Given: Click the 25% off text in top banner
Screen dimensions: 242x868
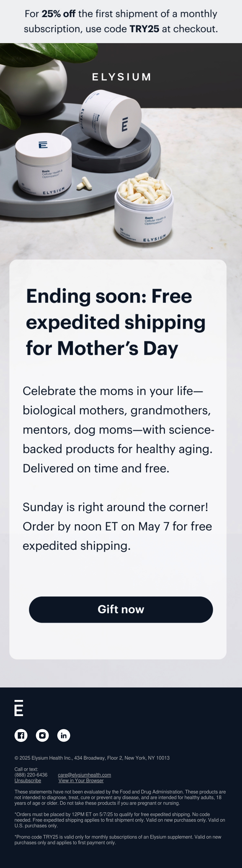Looking at the screenshot, I should tap(58, 14).
